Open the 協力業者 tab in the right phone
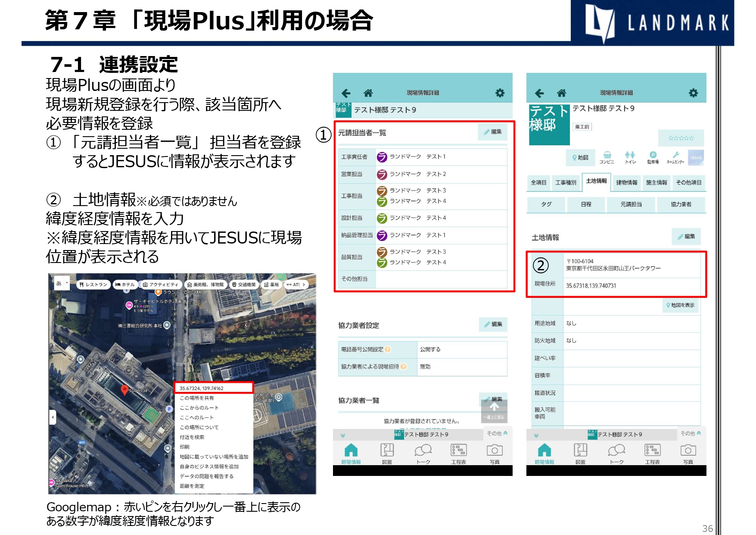The image size is (756, 535). [x=681, y=204]
